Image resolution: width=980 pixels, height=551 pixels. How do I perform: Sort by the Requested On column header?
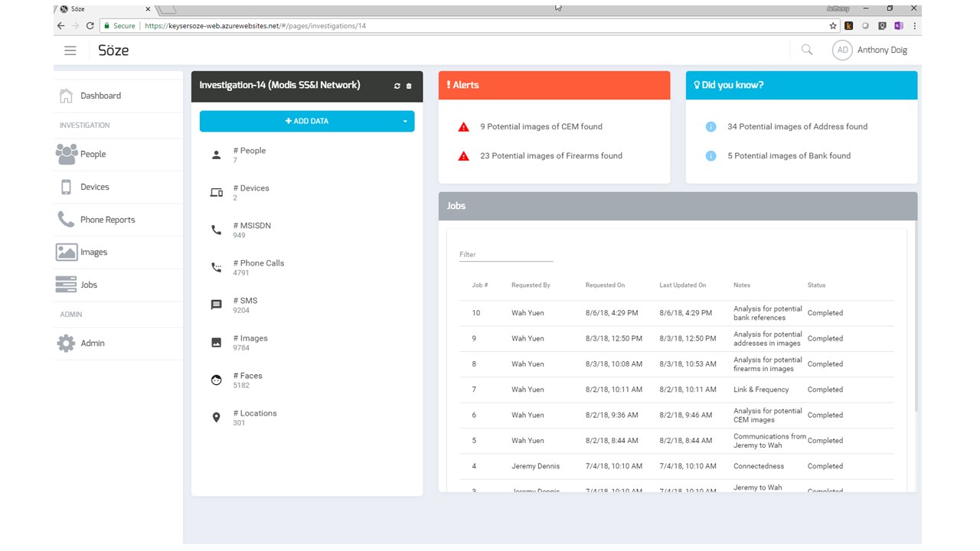pos(605,285)
